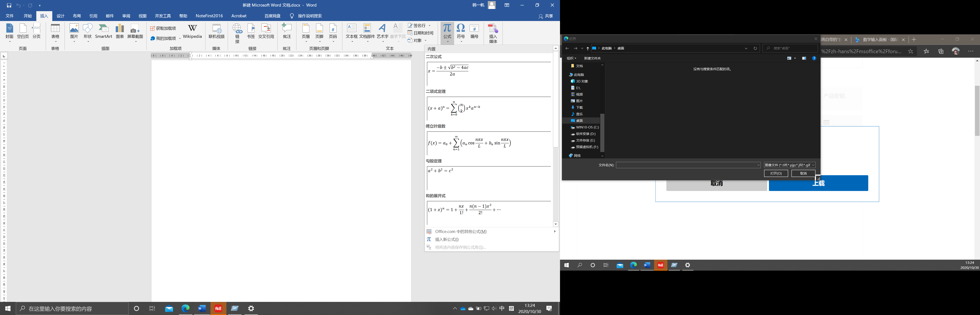
Task: Select 插入新公式 menu entry
Action: 447,239
